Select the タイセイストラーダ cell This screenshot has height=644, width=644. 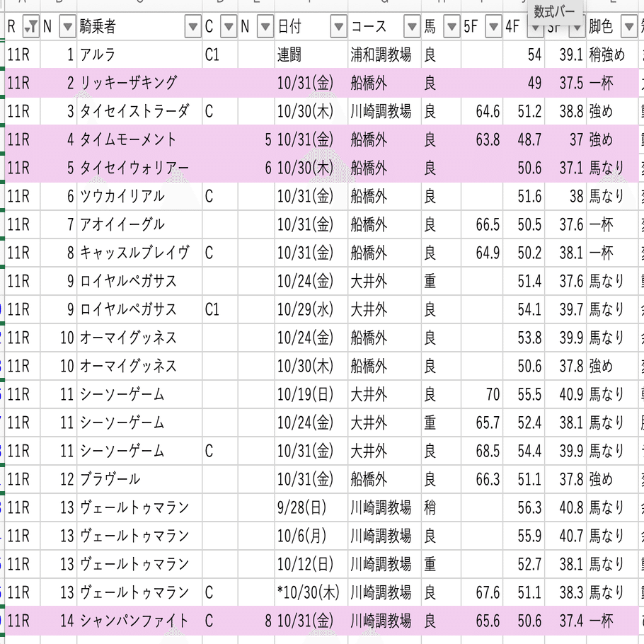(139, 111)
